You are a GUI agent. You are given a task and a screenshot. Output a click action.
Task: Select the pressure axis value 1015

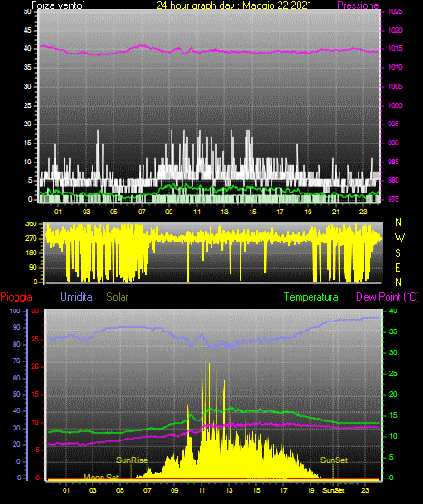click(395, 48)
